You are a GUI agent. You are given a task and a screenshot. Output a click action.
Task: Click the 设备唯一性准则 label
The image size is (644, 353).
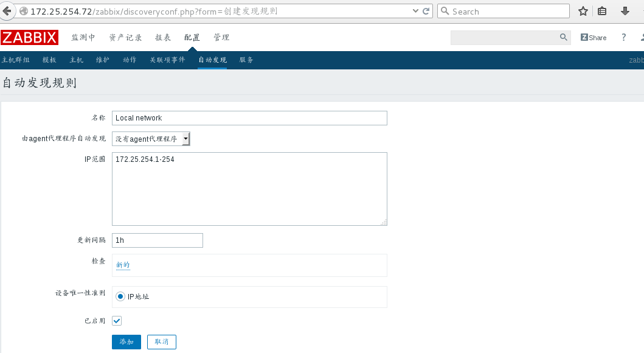[x=80, y=293]
